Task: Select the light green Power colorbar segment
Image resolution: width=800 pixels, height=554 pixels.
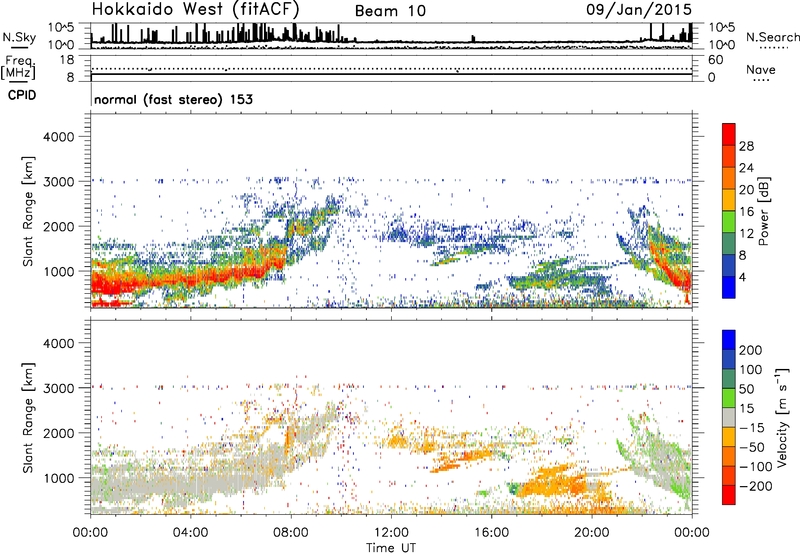Action: [729, 222]
